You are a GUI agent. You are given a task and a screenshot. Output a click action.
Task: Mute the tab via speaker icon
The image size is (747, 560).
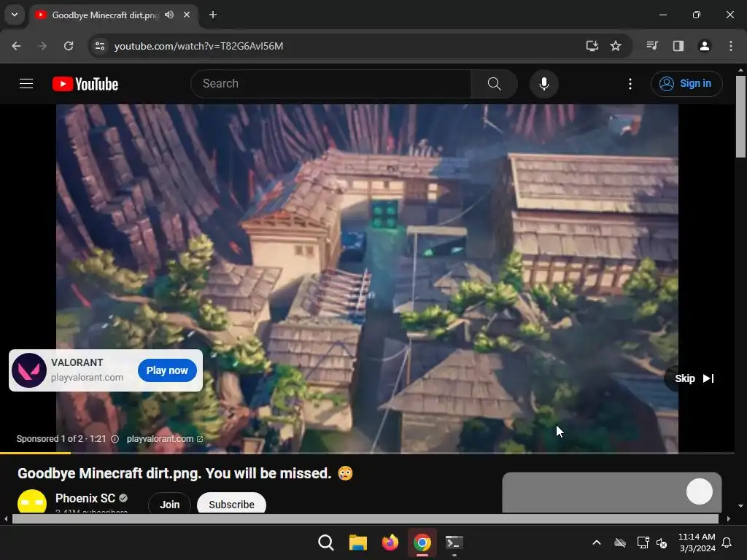pyautogui.click(x=169, y=15)
